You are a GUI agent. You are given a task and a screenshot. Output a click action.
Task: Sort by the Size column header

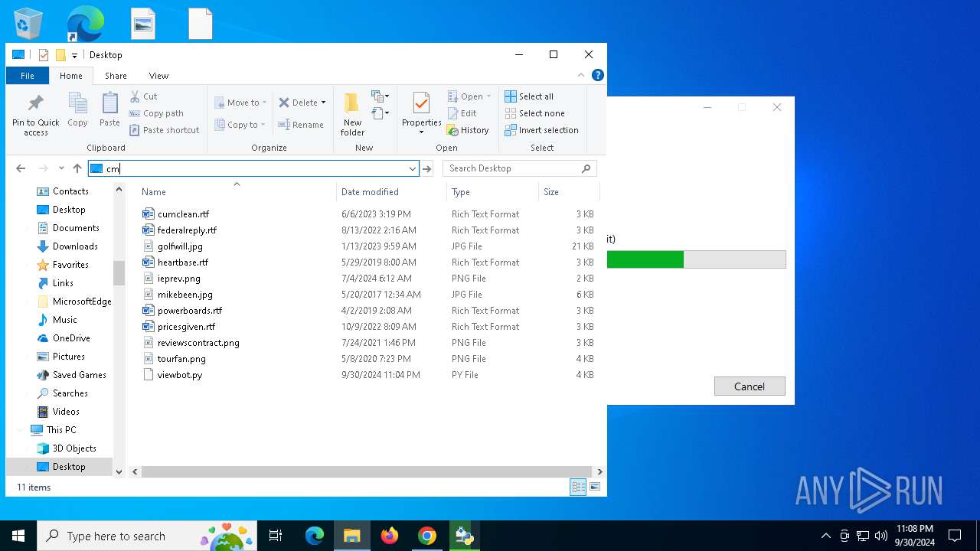569,191
